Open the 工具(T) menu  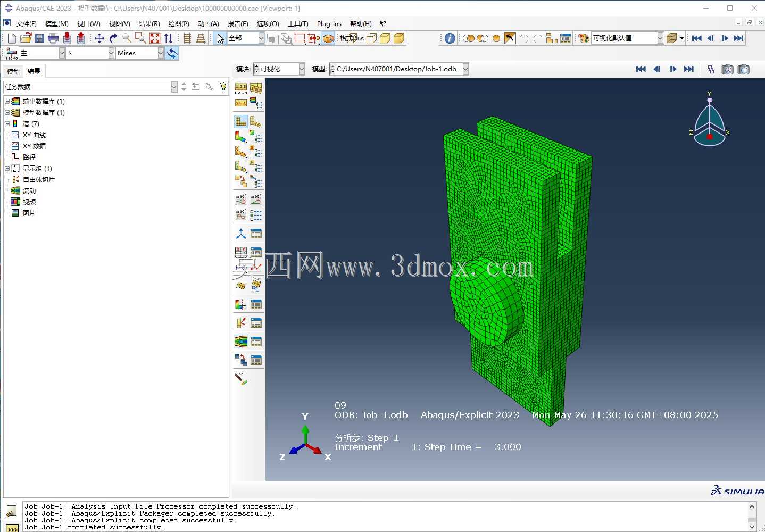click(x=298, y=23)
